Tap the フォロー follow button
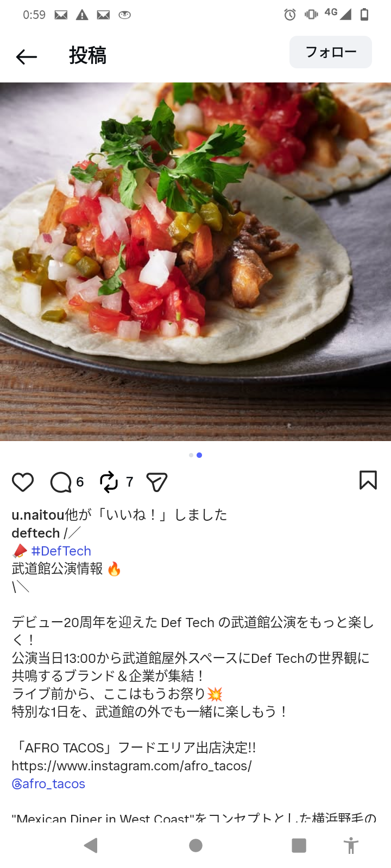The width and height of the screenshot is (391, 868). [x=331, y=52]
